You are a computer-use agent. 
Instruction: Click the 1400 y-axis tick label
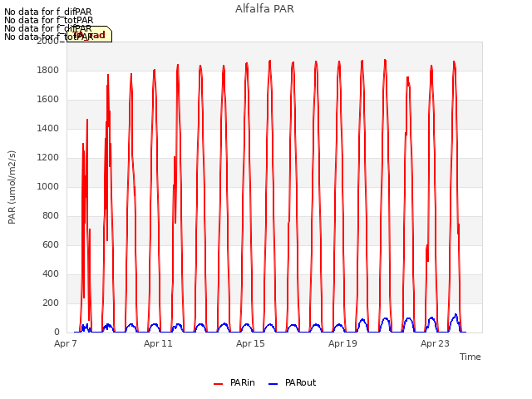point(48,128)
